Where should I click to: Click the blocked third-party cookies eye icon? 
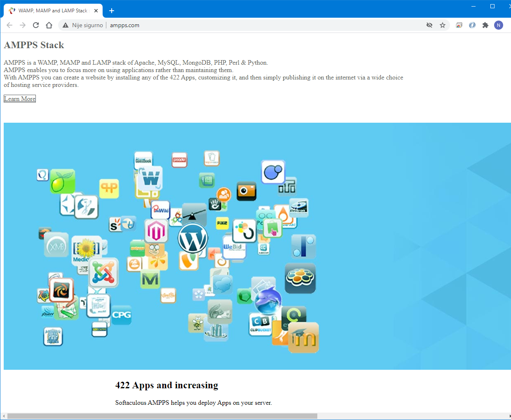429,25
